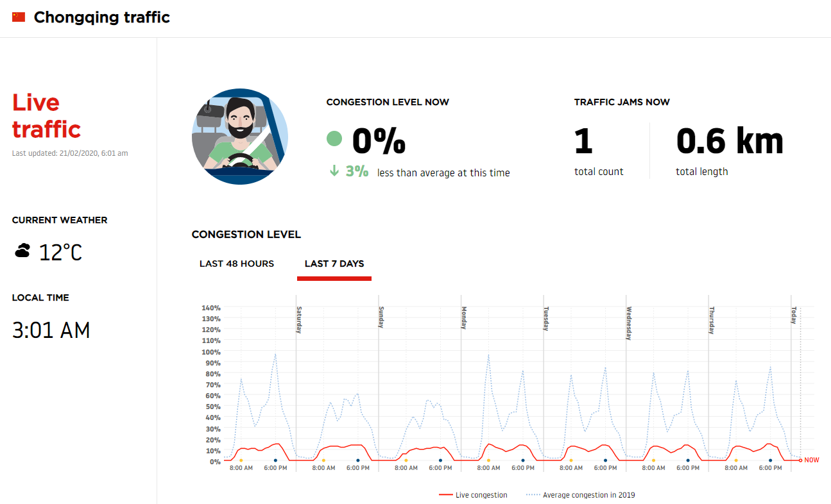
Task: Click the Chongqing traffic page title
Action: pyautogui.click(x=101, y=17)
